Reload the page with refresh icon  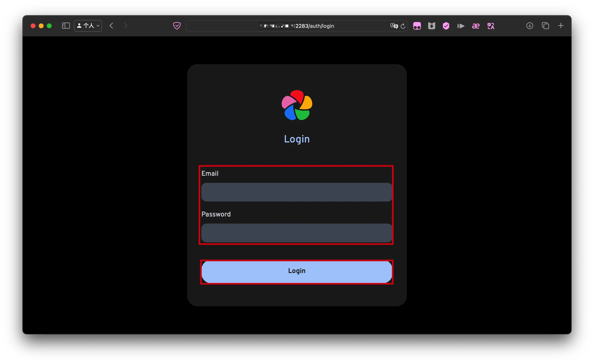click(x=403, y=26)
